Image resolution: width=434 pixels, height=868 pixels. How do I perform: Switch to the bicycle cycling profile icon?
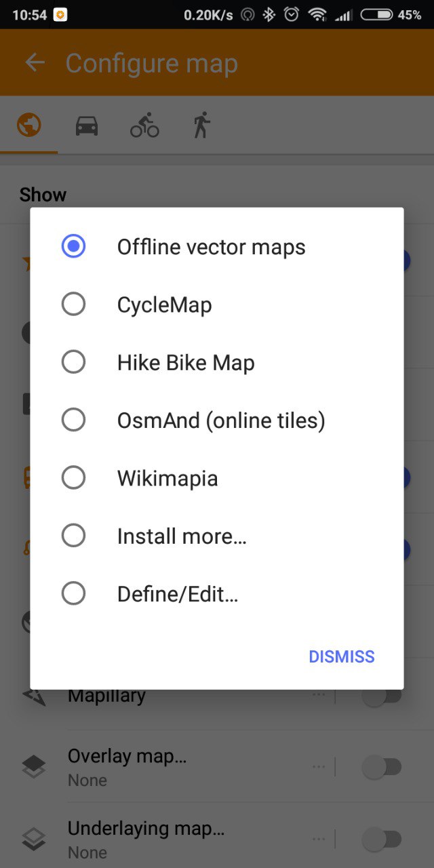click(144, 125)
